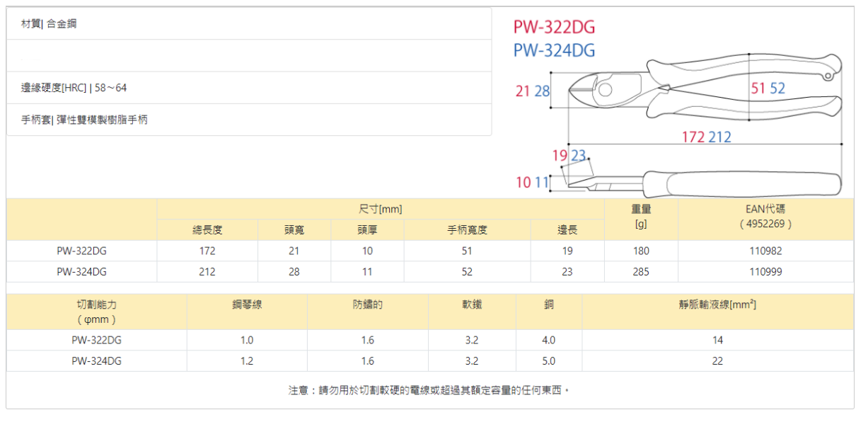The height and width of the screenshot is (422, 868).
Task: Click EAN code 110982
Action: click(x=765, y=251)
